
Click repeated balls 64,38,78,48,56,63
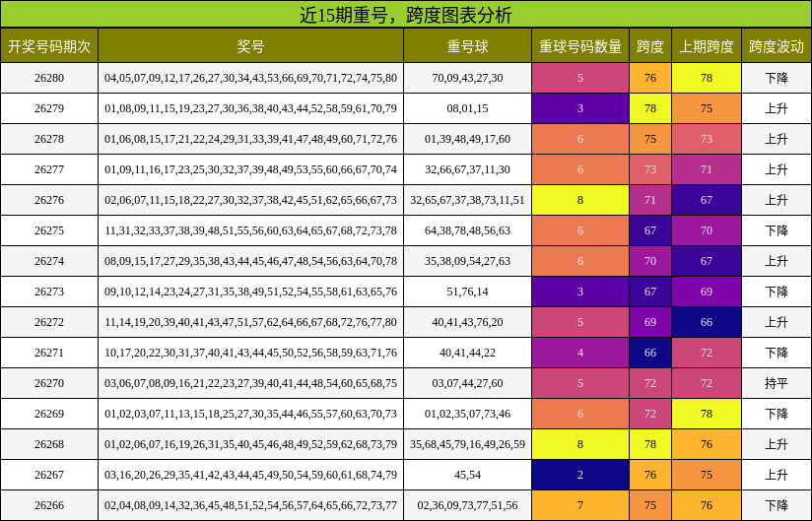pyautogui.click(x=468, y=230)
